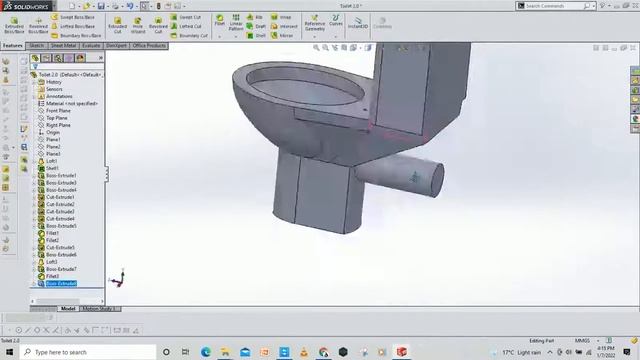Select the Model tab at bottom
Viewport: 640px width, 360px height.
[x=68, y=309]
